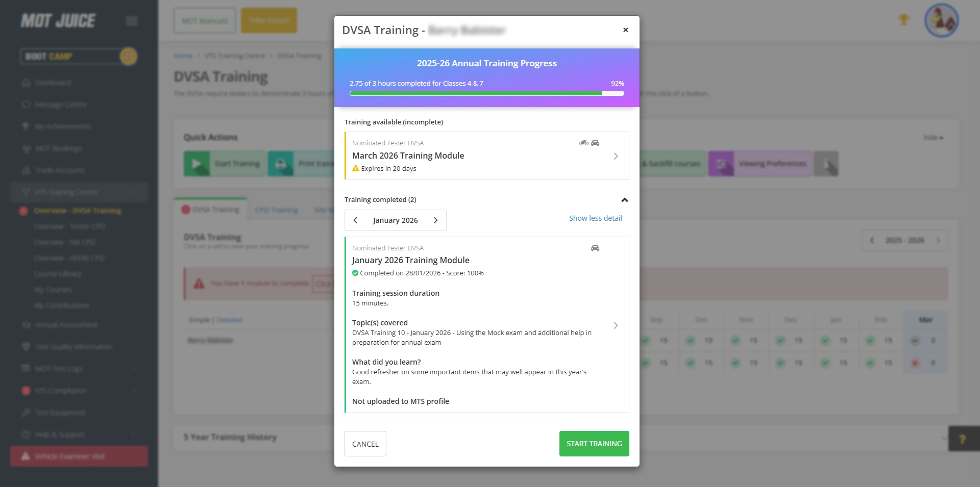Click the motorcycle icon on March 2026 module
This screenshot has height=487, width=980.
(583, 143)
